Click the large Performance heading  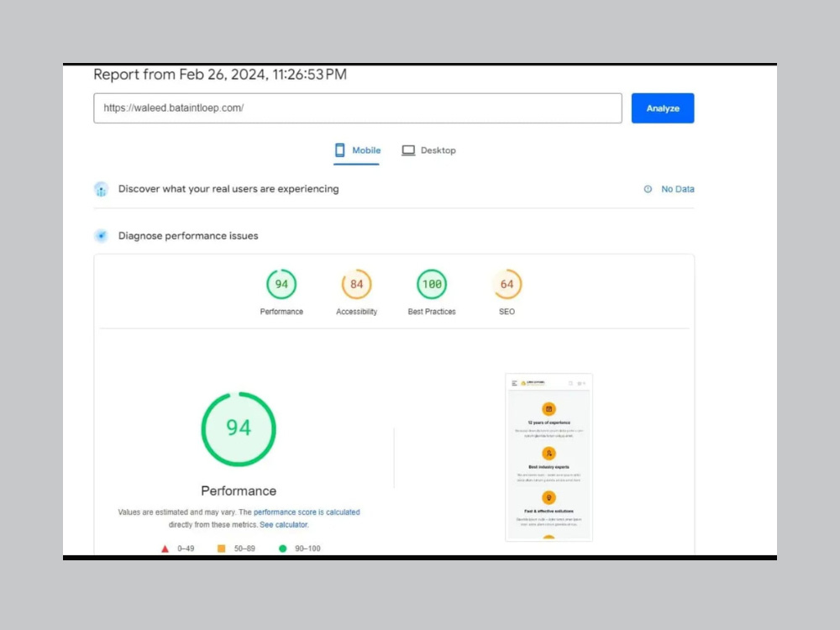pos(239,491)
